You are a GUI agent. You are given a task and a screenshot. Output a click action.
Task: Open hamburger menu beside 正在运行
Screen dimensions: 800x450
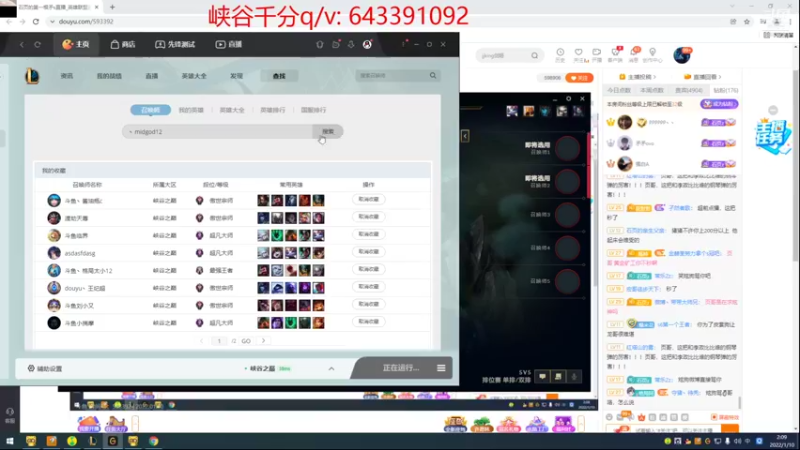441,368
